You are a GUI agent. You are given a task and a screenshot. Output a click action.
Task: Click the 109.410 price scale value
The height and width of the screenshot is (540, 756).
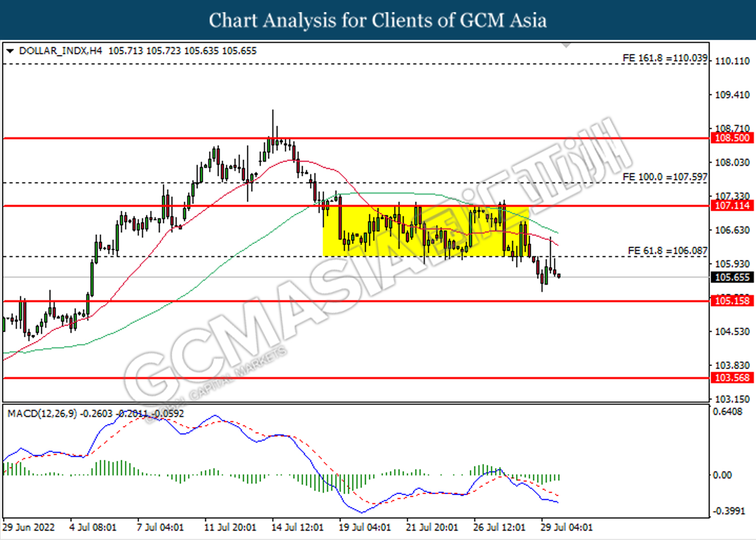tap(732, 95)
